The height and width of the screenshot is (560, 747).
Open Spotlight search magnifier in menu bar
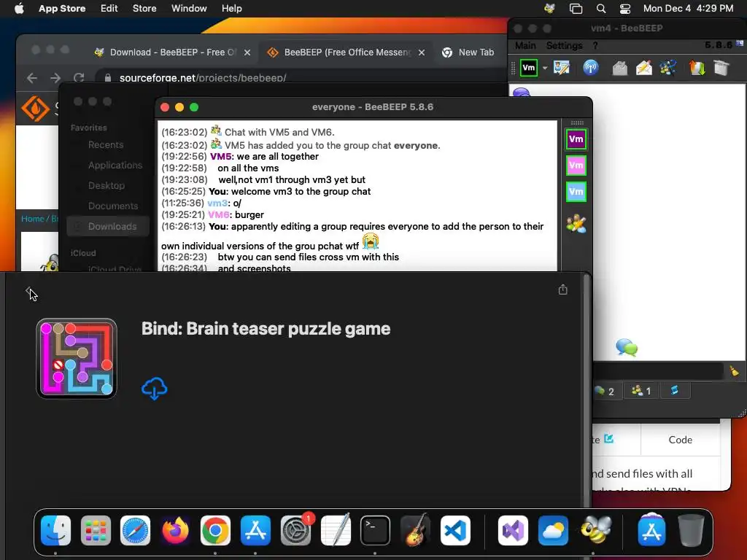click(601, 9)
